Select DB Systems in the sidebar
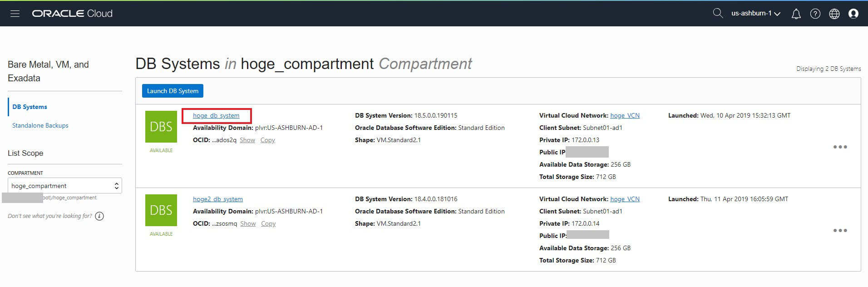Image resolution: width=868 pixels, height=287 pixels. (30, 107)
